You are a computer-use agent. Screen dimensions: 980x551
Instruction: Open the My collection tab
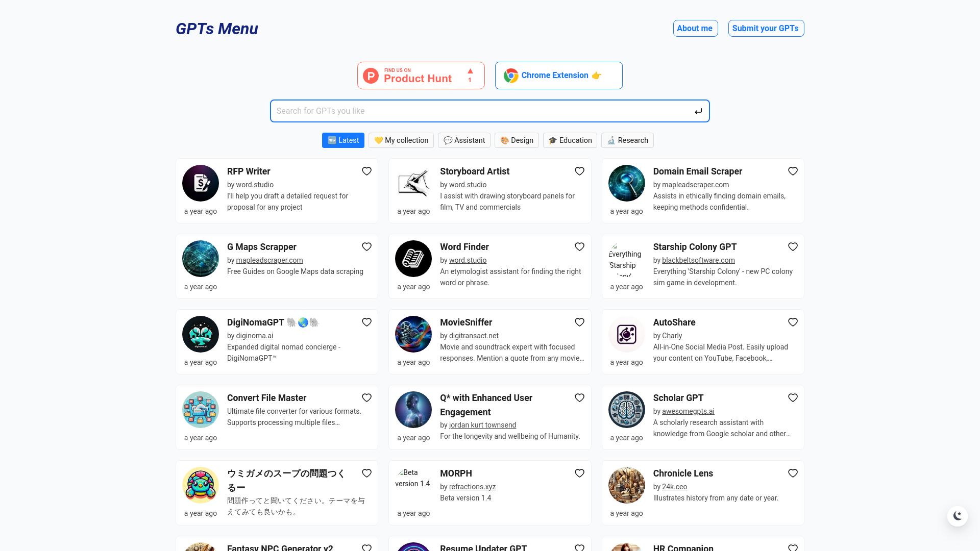[x=401, y=140]
